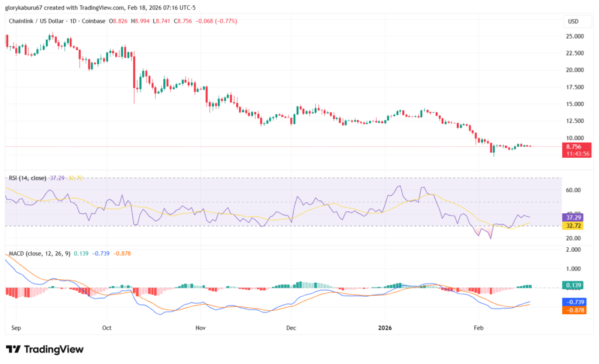Click the header MACD -0.739 blue value
This screenshot has width=599, height=364.
(x=101, y=254)
